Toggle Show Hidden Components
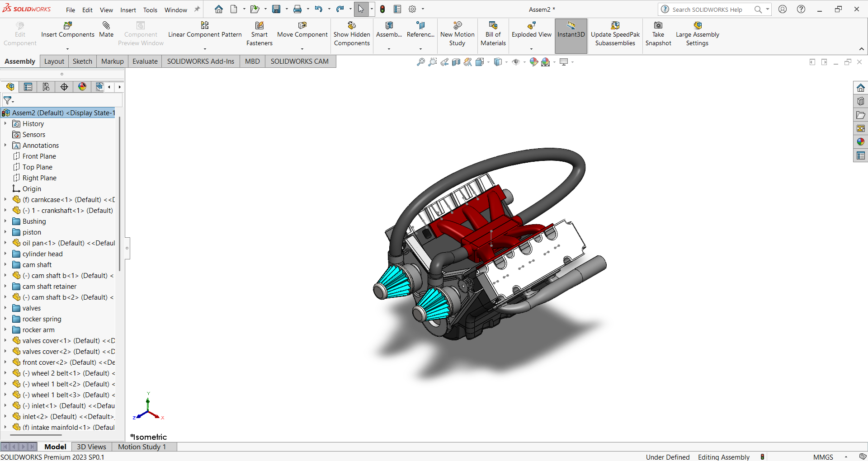 coord(352,26)
